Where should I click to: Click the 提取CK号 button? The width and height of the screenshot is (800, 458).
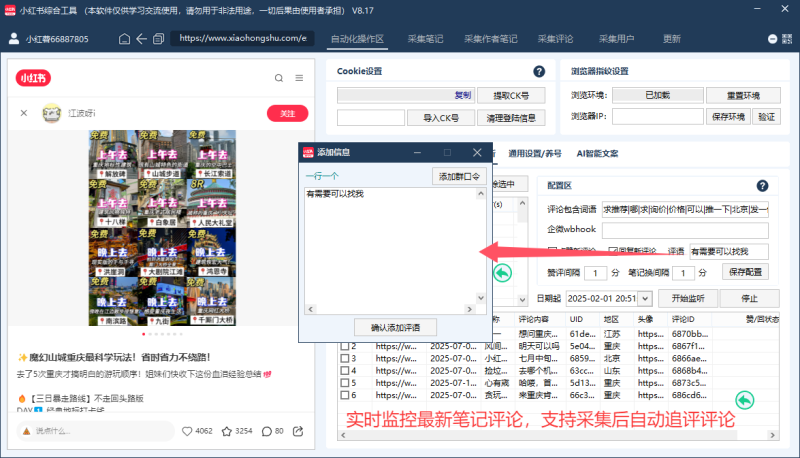(x=511, y=95)
